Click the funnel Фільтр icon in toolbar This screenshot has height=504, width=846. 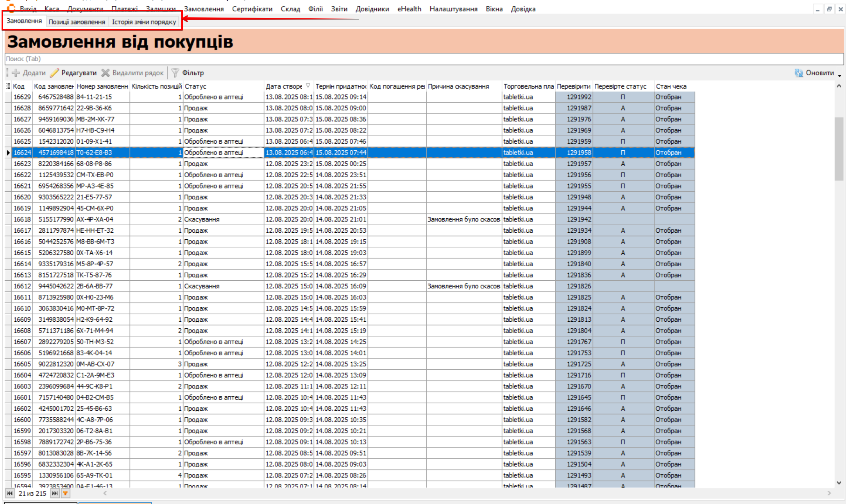click(x=175, y=73)
